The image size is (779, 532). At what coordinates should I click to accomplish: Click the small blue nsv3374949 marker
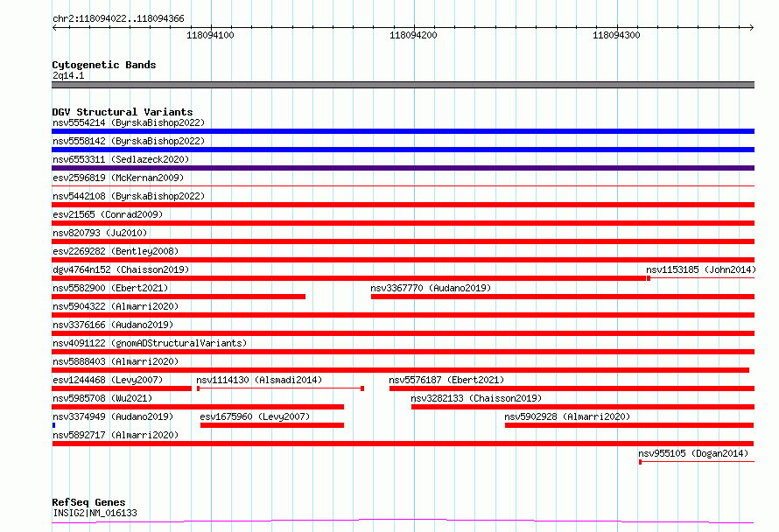tap(53, 425)
